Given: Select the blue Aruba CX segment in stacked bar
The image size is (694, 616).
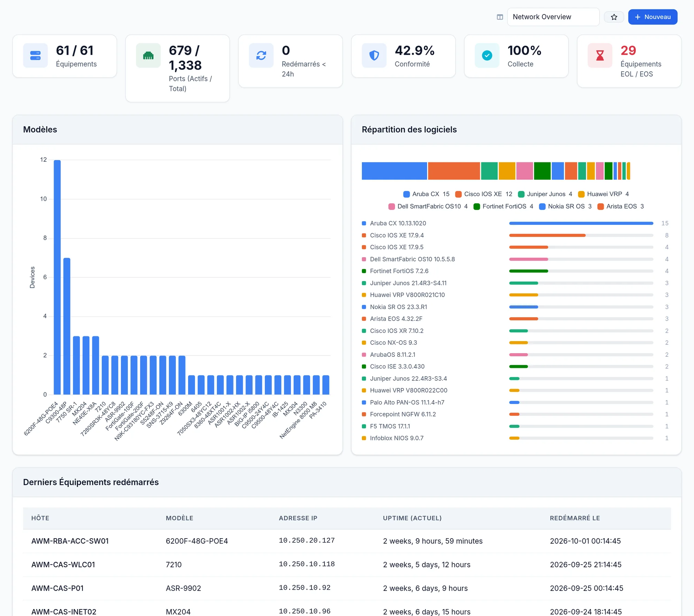Looking at the screenshot, I should coord(394,171).
